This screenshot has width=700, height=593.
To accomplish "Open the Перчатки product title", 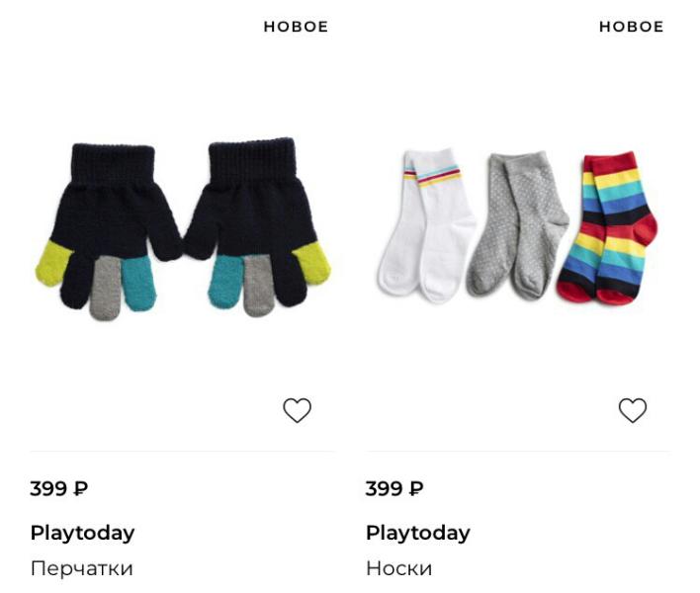I will pyautogui.click(x=82, y=568).
